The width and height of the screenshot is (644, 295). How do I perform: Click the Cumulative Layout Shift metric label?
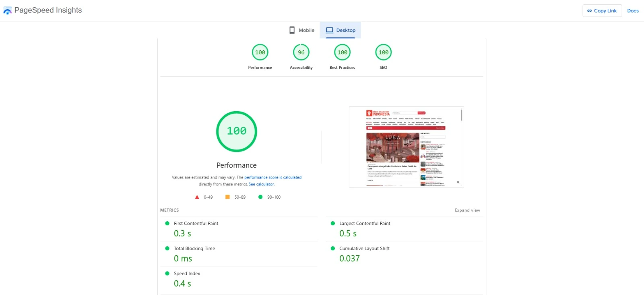[x=364, y=248]
